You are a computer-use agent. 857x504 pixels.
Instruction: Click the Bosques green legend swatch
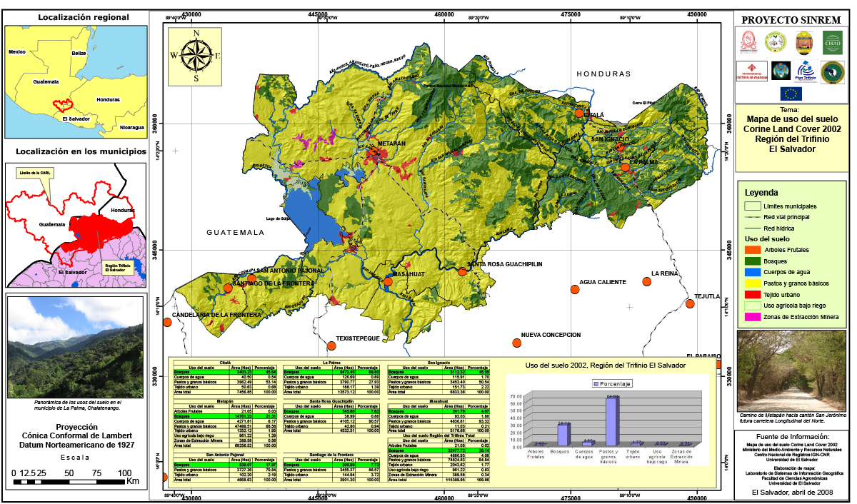pyautogui.click(x=752, y=261)
